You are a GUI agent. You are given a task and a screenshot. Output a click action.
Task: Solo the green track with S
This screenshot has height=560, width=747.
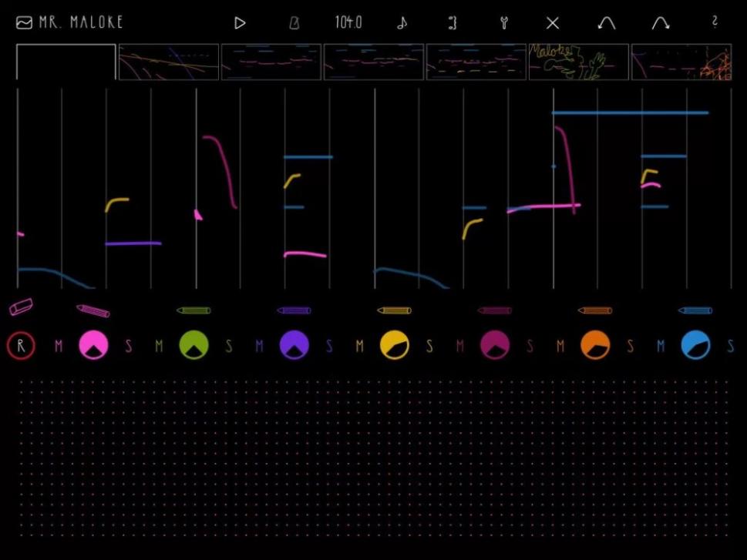tap(229, 347)
